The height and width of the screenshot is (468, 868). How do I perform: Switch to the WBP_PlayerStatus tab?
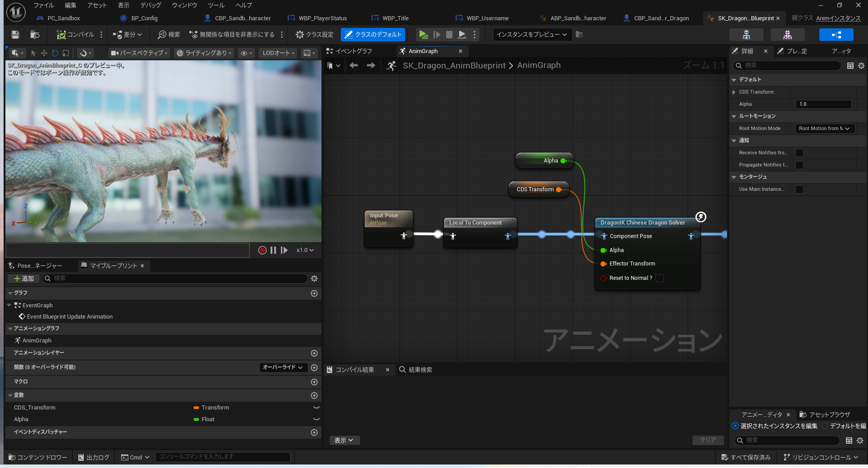pyautogui.click(x=322, y=18)
